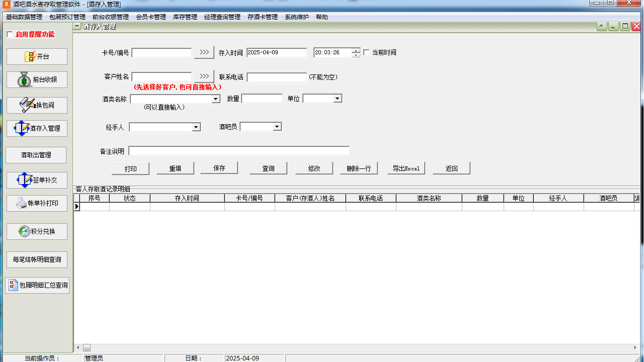Click the 包厢明细汇总查询 report icon

(14, 285)
